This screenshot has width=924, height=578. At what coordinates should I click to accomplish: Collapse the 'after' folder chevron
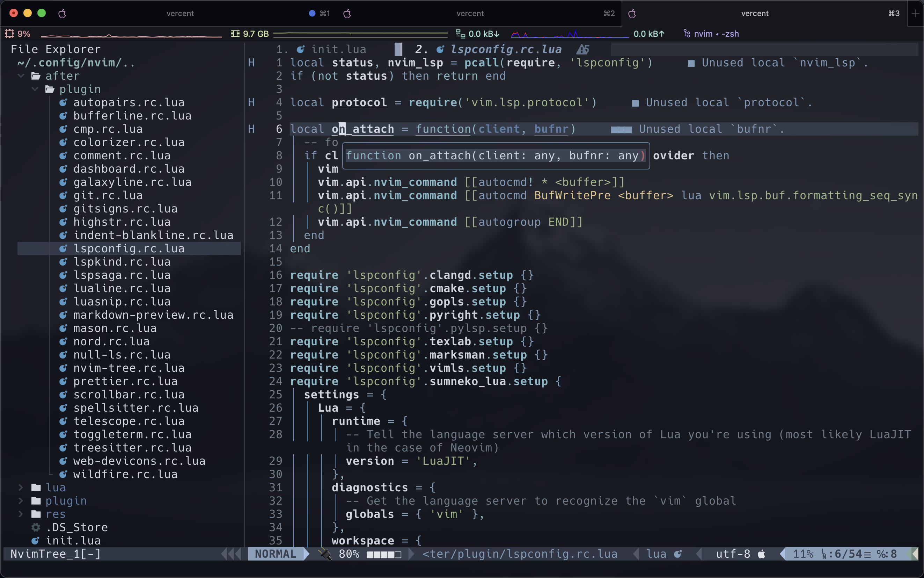point(21,76)
